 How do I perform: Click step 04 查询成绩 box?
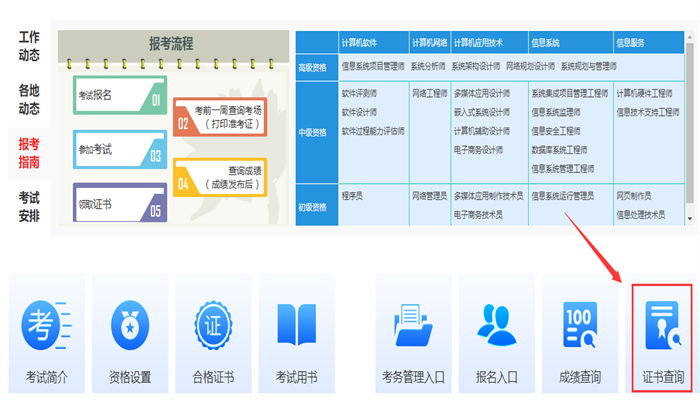[x=219, y=177]
